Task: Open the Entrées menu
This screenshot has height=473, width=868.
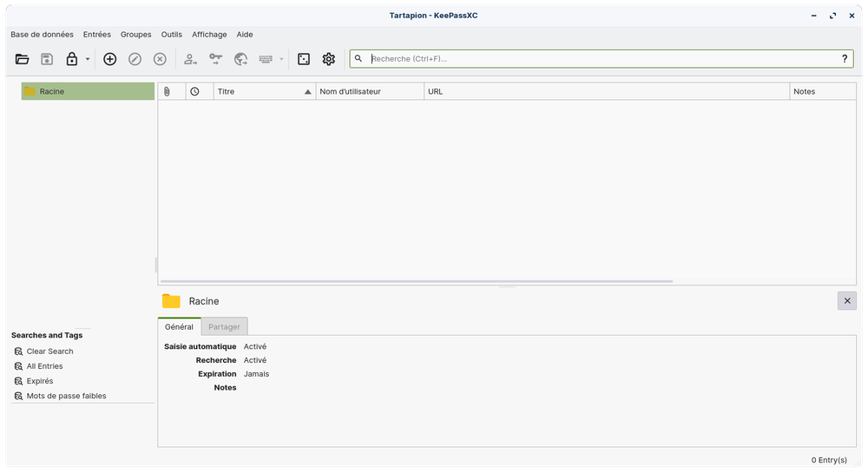Action: pos(96,35)
